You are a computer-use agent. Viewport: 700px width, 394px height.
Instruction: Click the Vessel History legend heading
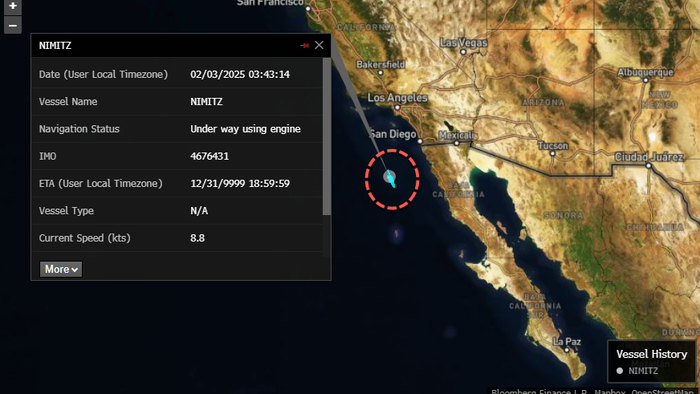(x=652, y=354)
